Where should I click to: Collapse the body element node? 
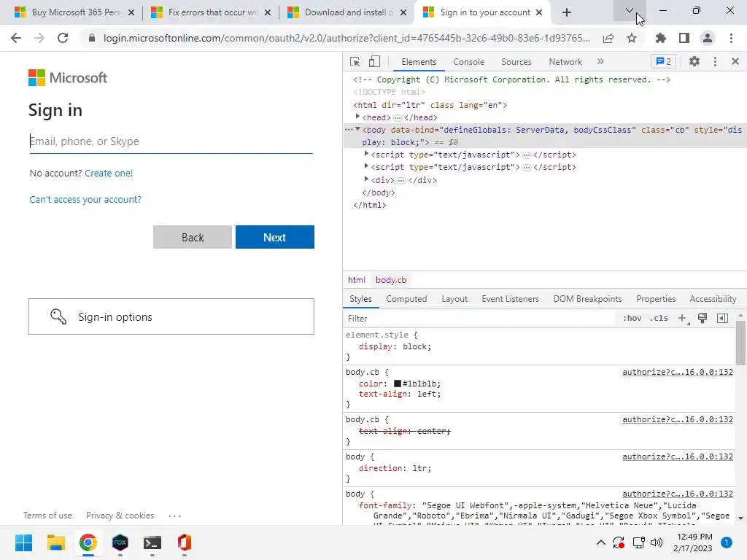(357, 130)
